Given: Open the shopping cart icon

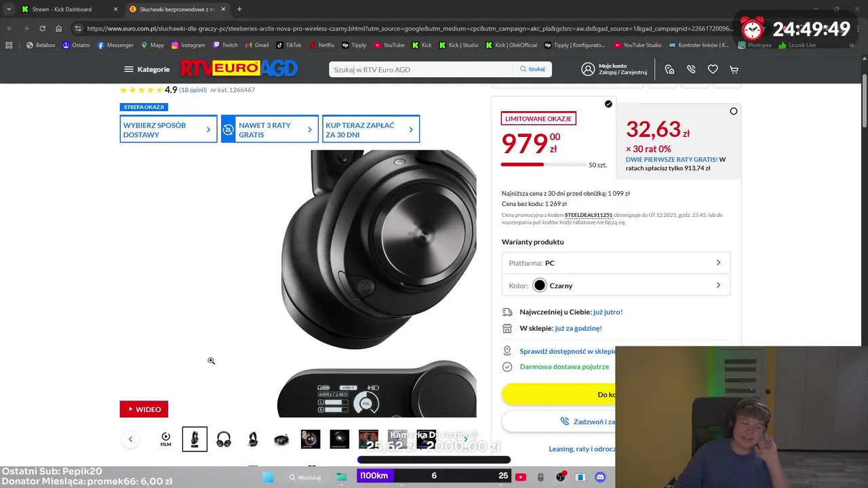Looking at the screenshot, I should [x=734, y=69].
